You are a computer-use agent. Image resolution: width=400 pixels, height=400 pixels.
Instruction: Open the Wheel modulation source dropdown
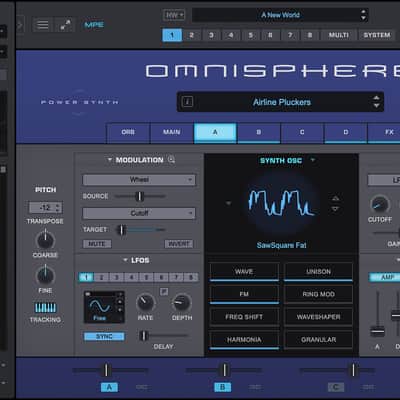tap(139, 180)
